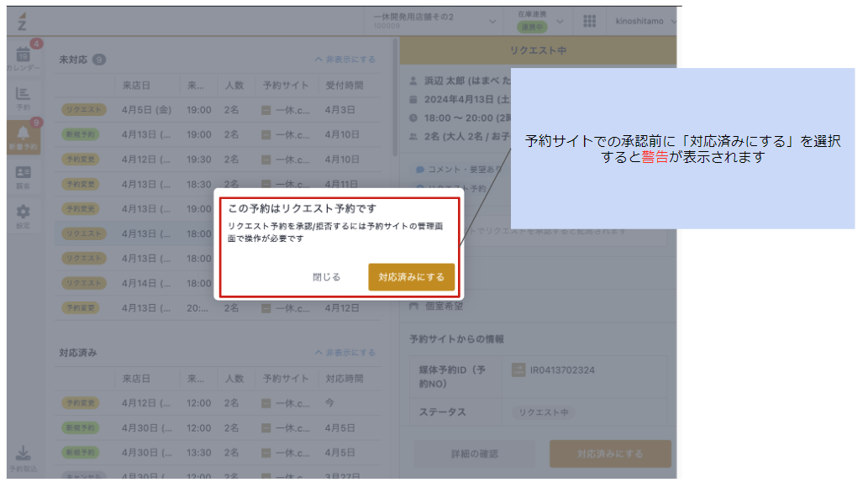Click the app logo at top left

tap(22, 22)
